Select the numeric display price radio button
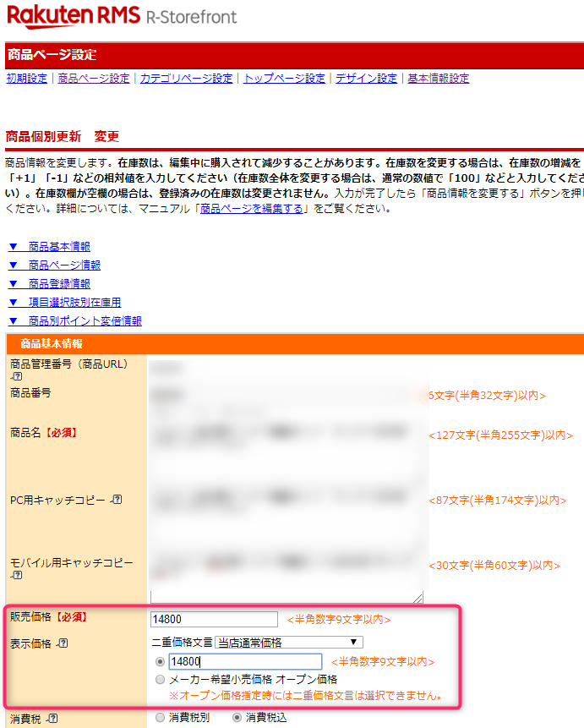Screen dimensions: 584x728 tap(161, 661)
